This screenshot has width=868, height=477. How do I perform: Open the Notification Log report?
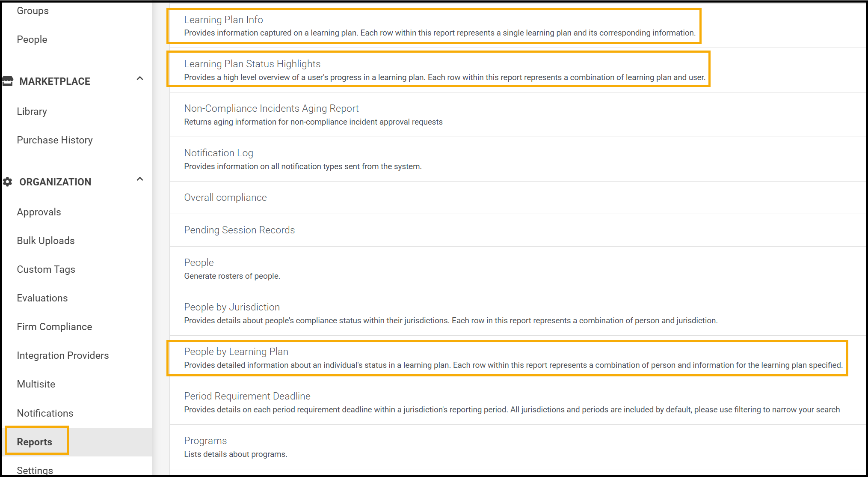[219, 153]
